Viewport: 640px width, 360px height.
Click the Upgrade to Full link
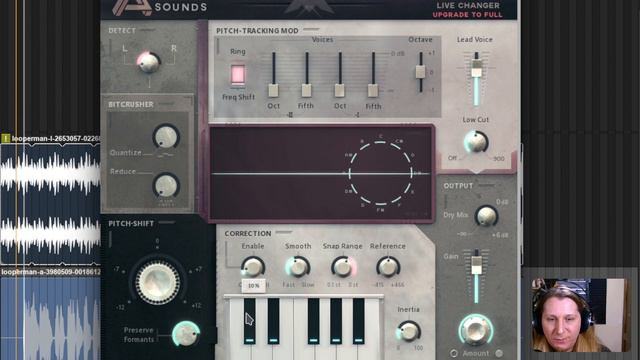467,15
